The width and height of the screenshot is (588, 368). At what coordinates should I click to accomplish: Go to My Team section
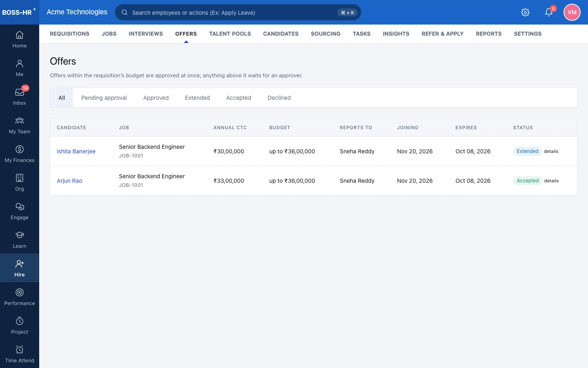(x=20, y=125)
